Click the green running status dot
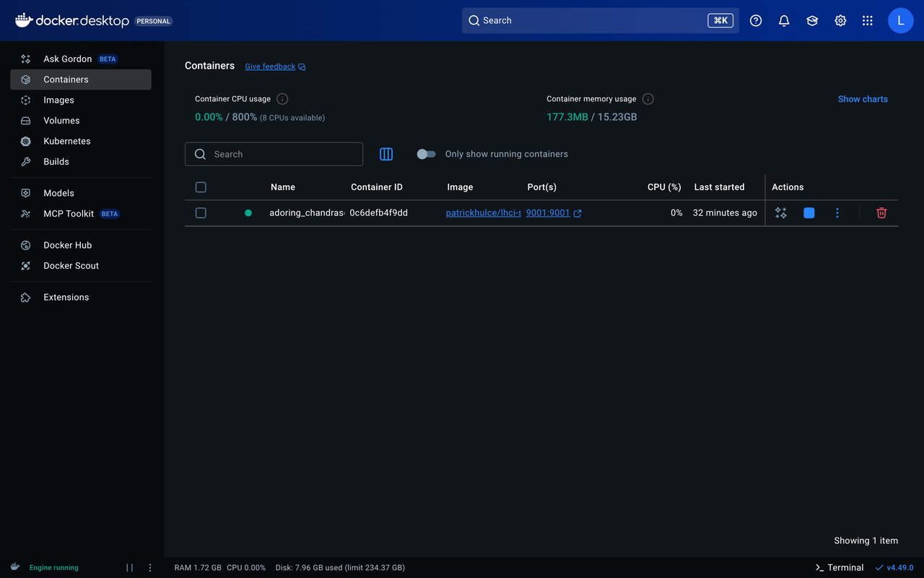Screen dimensions: 924x578 248,213
